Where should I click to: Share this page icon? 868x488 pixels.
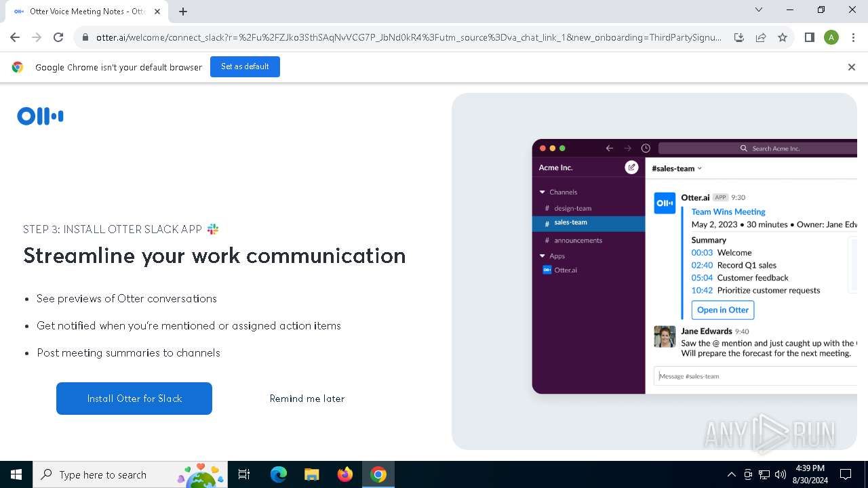(x=761, y=38)
